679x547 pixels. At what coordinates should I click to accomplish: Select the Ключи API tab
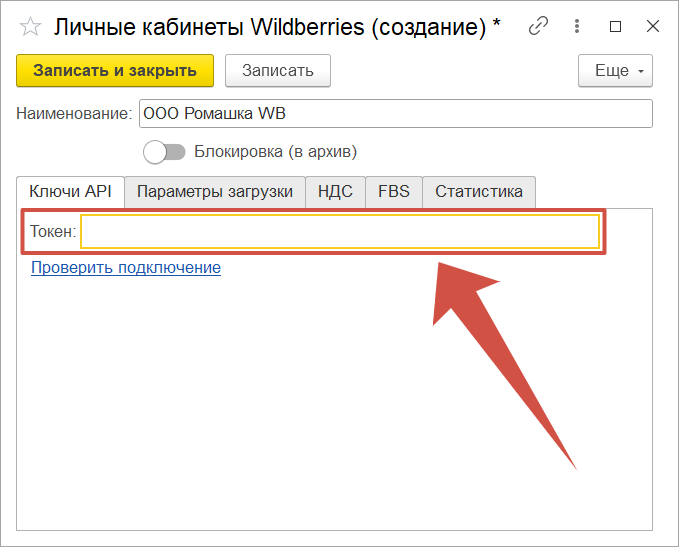70,192
